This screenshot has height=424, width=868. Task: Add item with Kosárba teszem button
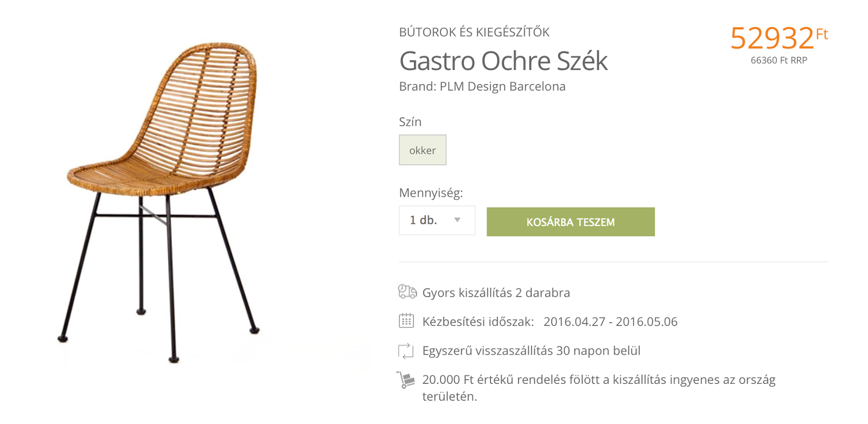(571, 222)
